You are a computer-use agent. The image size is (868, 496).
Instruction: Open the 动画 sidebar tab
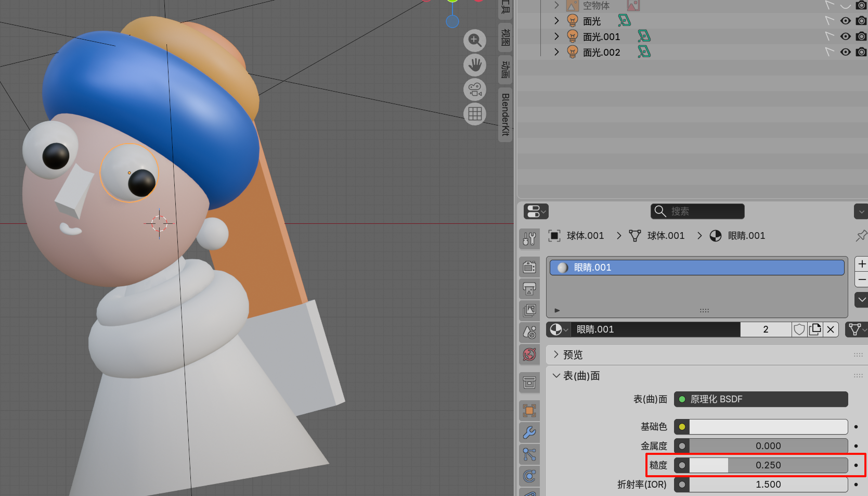tap(505, 69)
